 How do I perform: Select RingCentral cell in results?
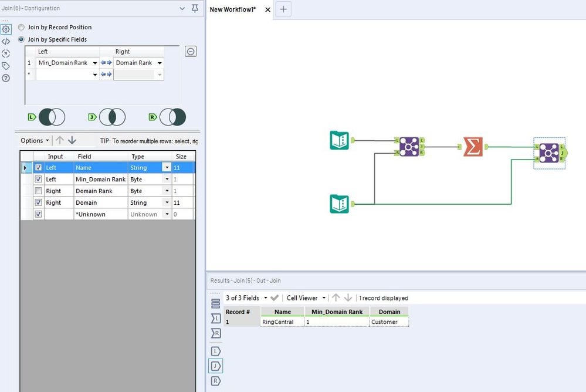click(x=282, y=322)
